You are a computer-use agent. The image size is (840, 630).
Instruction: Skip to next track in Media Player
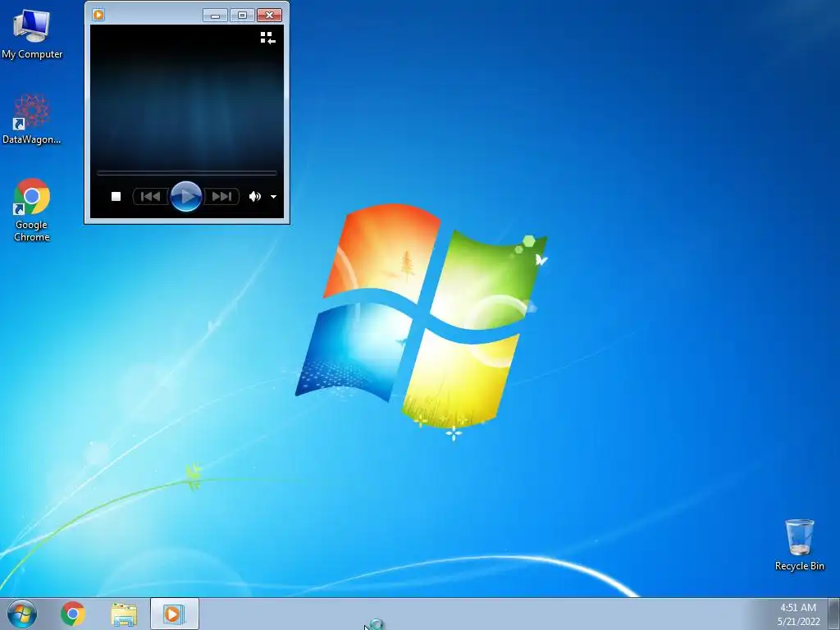pyautogui.click(x=221, y=197)
